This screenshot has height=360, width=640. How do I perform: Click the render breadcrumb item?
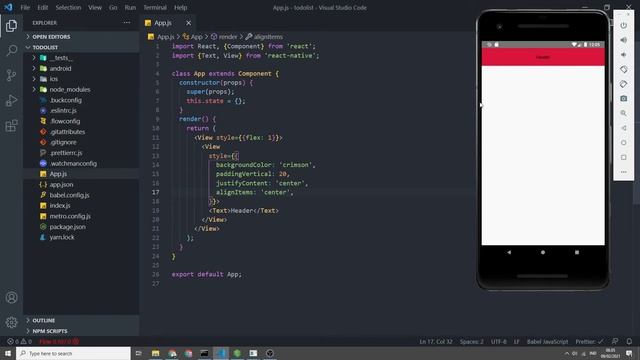[224, 37]
